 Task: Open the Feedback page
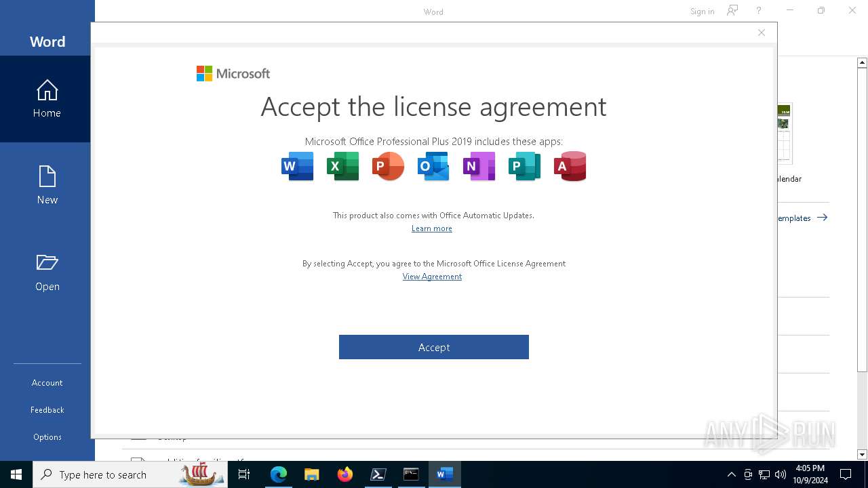tap(47, 410)
